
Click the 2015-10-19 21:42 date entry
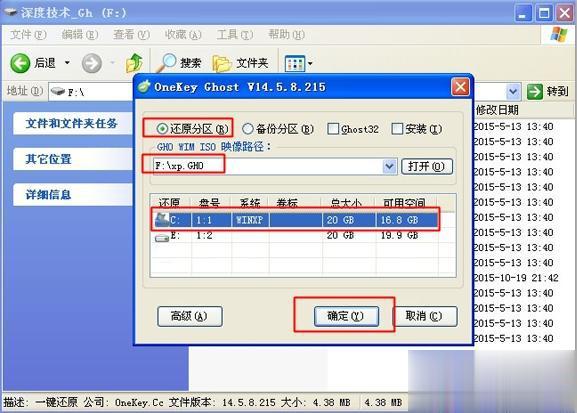[x=516, y=278]
